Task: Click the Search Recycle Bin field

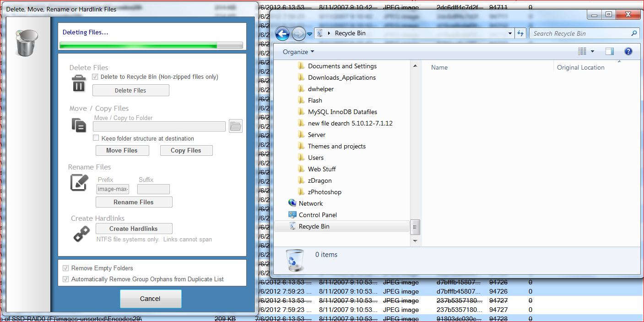Action: [x=579, y=33]
